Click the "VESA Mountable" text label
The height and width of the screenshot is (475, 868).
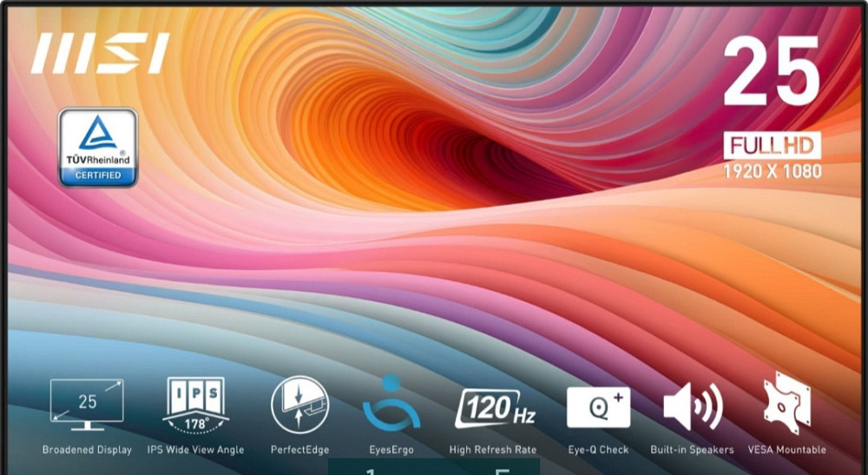(x=786, y=450)
